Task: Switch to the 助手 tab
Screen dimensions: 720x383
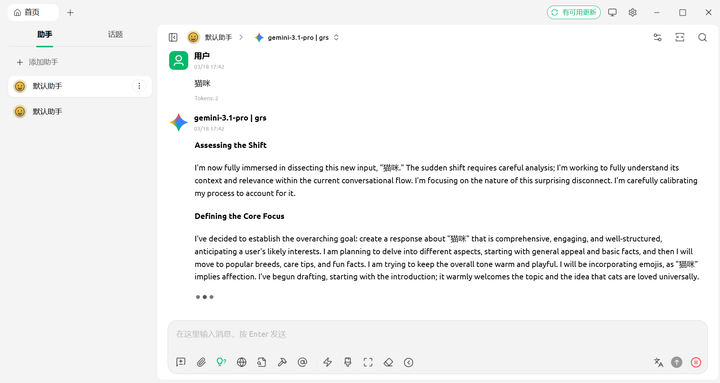Action: 45,34
